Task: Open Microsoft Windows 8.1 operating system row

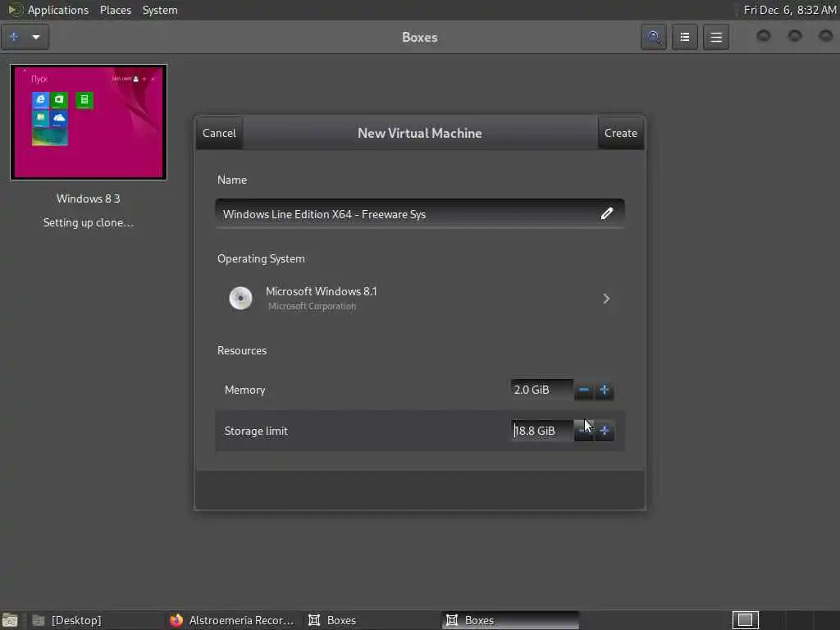Action: (420, 299)
